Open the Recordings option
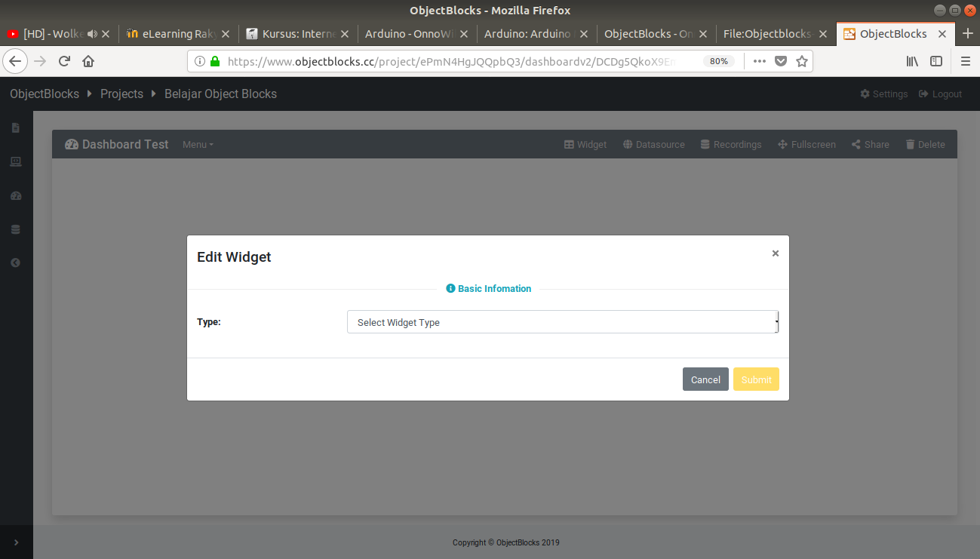Viewport: 980px width, 559px height. pos(731,145)
